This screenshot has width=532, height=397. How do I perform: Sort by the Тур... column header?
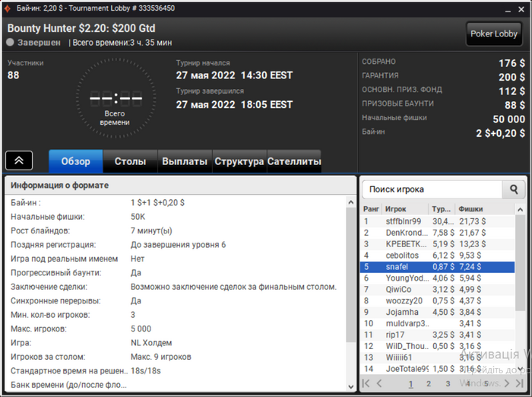click(x=442, y=209)
